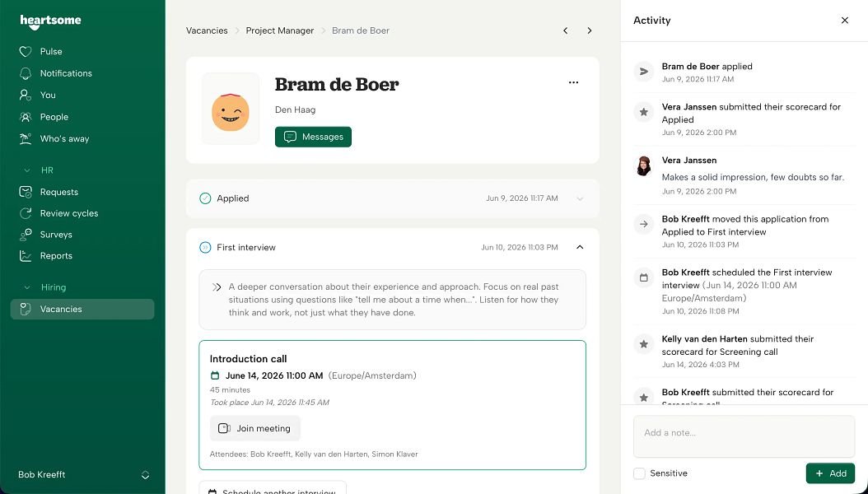The height and width of the screenshot is (494, 868).
Task: Click Vera Janssen's comment text
Action: coord(753,178)
